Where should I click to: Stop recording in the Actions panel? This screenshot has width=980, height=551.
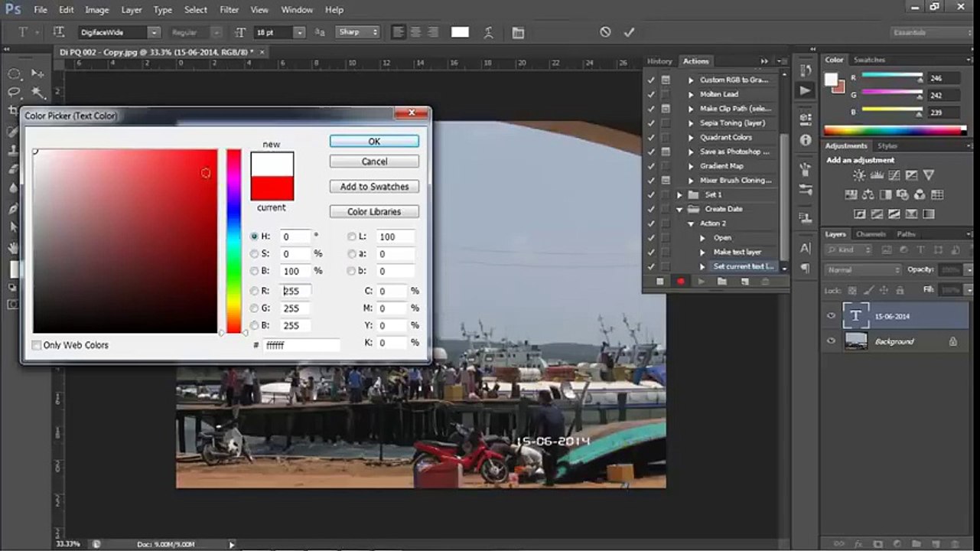[x=659, y=282]
